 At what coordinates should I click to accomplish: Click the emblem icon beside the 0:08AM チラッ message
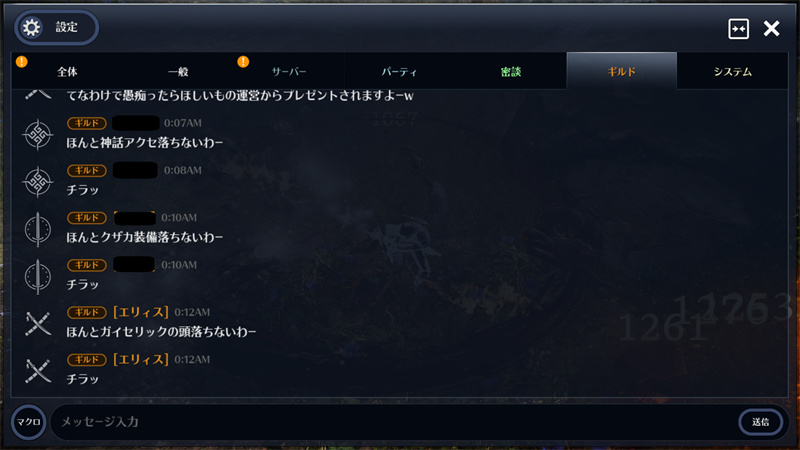coord(38,182)
